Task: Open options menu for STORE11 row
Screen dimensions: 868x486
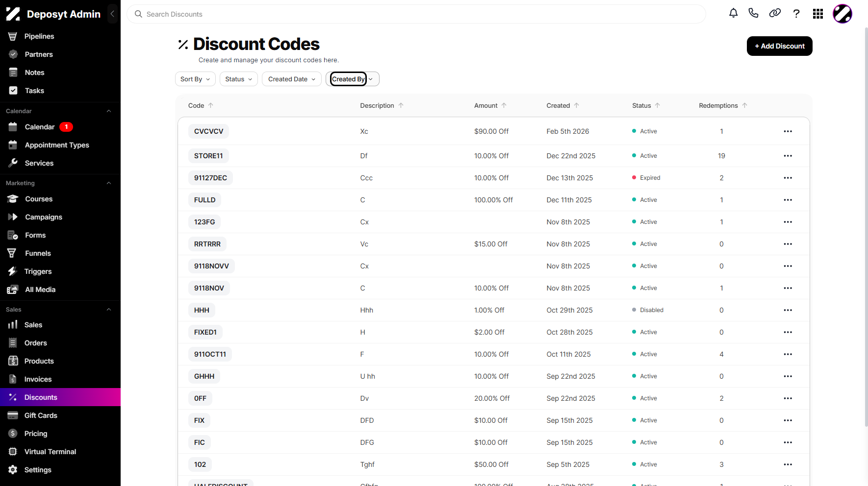Action: [788, 156]
